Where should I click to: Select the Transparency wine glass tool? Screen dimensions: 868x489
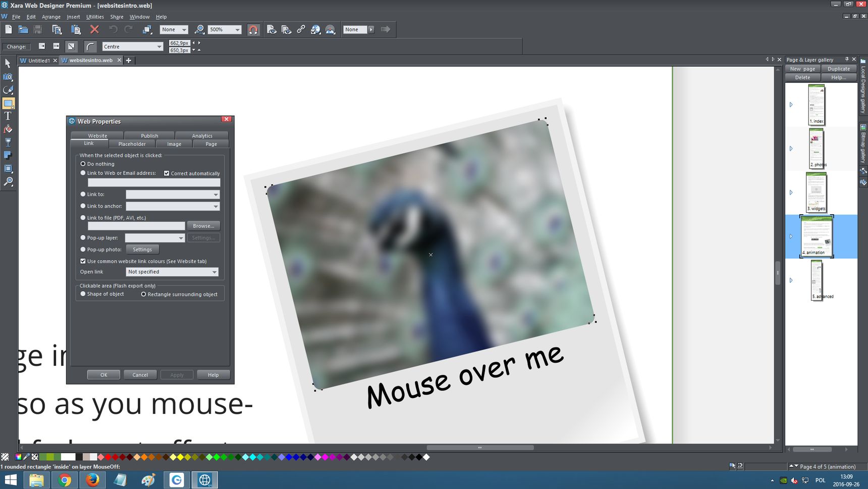coord(8,142)
